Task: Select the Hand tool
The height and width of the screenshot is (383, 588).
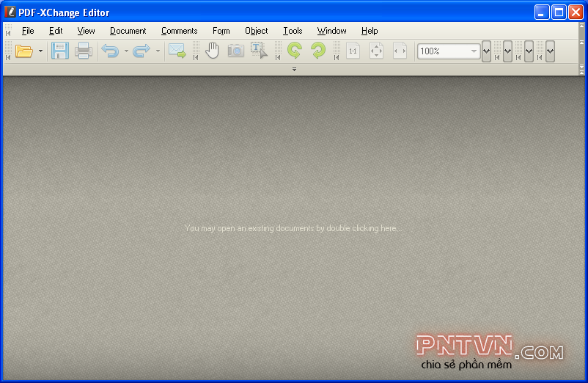Action: tap(212, 51)
